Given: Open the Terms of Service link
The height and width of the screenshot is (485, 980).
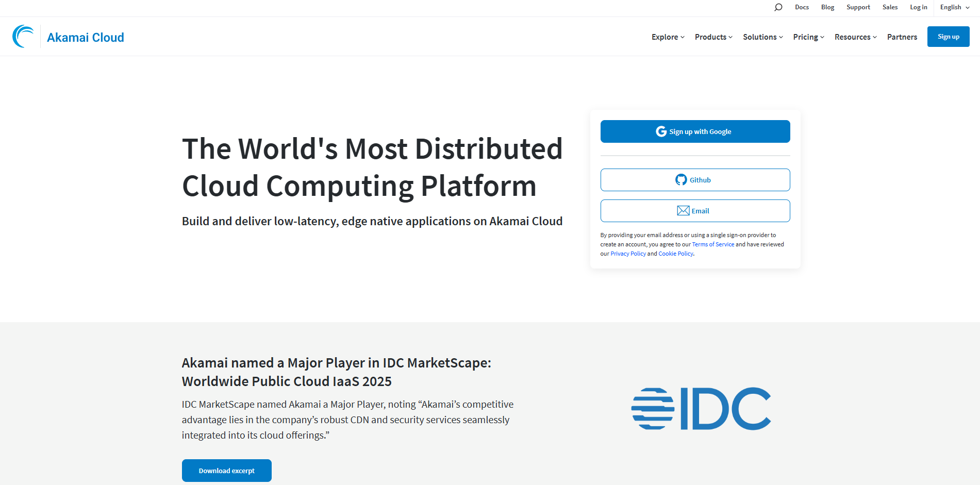Looking at the screenshot, I should tap(713, 244).
